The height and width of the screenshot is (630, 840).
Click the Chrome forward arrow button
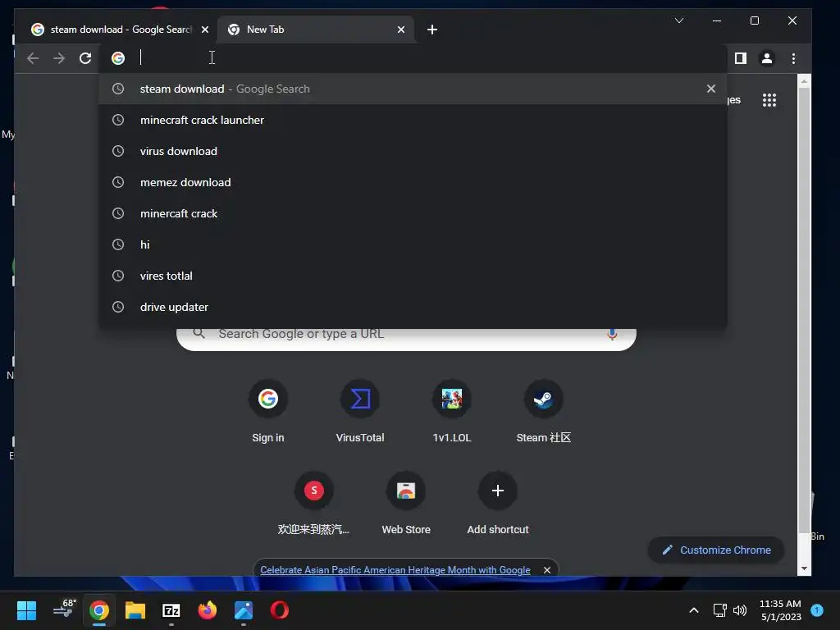(59, 58)
